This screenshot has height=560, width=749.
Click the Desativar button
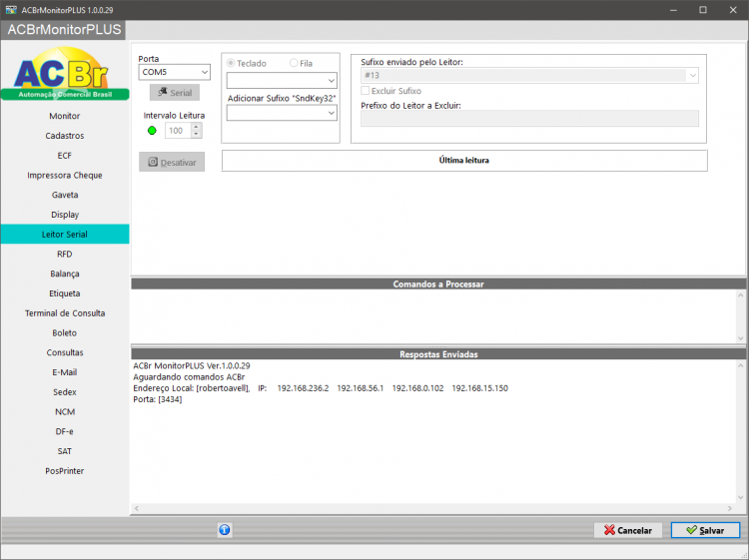pyautogui.click(x=172, y=162)
